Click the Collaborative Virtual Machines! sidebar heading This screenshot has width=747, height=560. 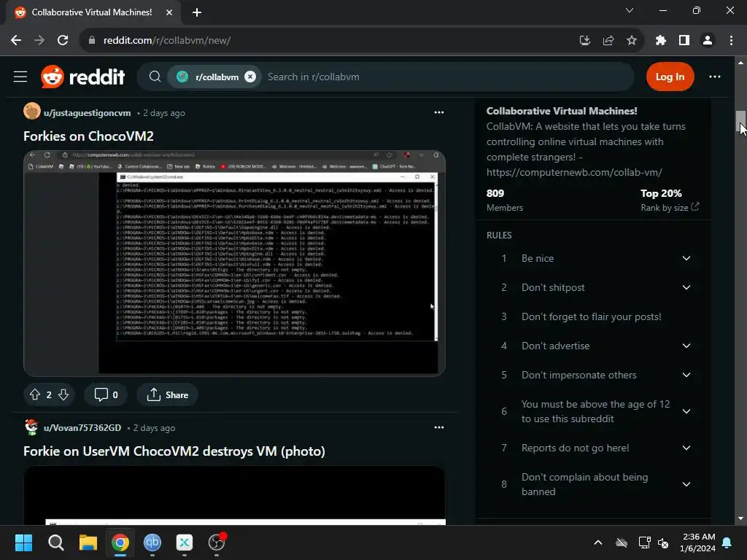(562, 111)
